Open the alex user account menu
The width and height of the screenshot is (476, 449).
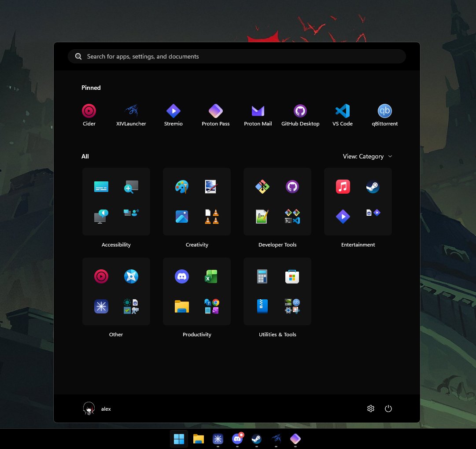pyautogui.click(x=97, y=409)
